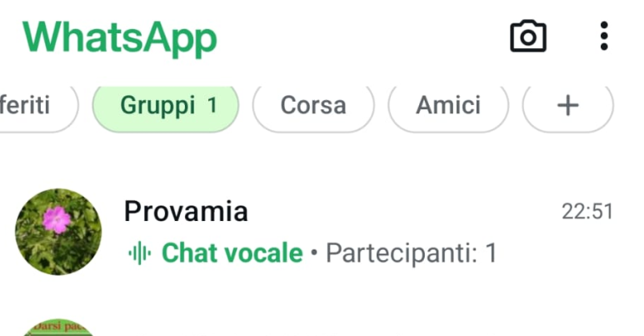Tap the green WhatsApp title logo

tap(119, 38)
